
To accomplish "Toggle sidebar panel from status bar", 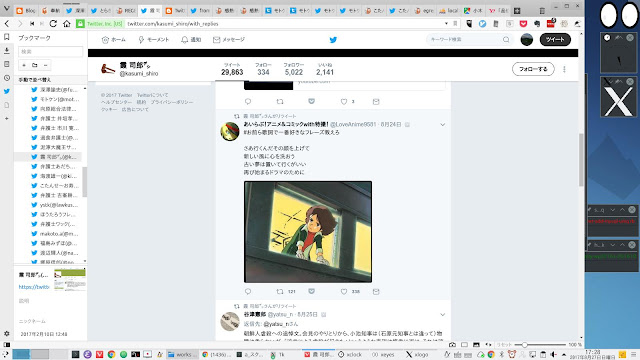I will pyautogui.click(x=7, y=345).
